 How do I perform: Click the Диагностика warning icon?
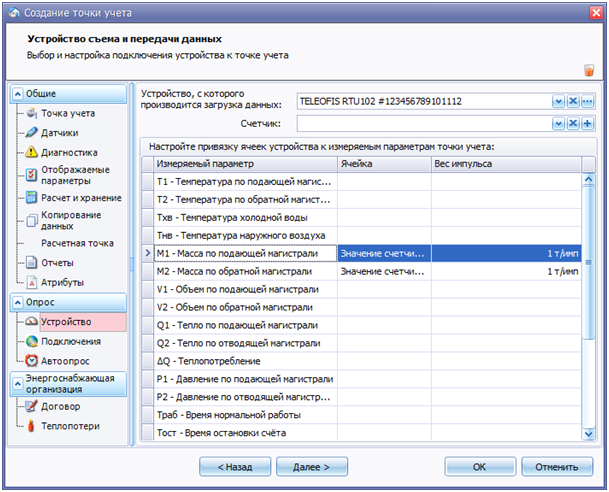tap(31, 152)
